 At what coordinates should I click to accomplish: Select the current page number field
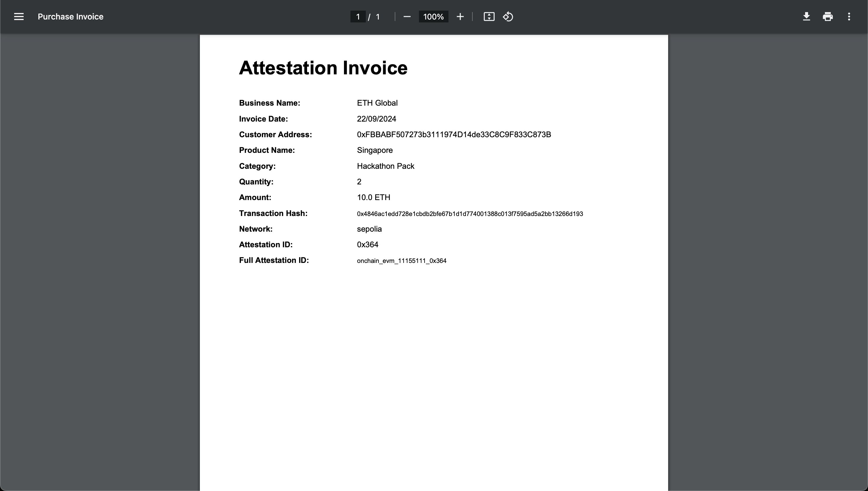coord(358,17)
